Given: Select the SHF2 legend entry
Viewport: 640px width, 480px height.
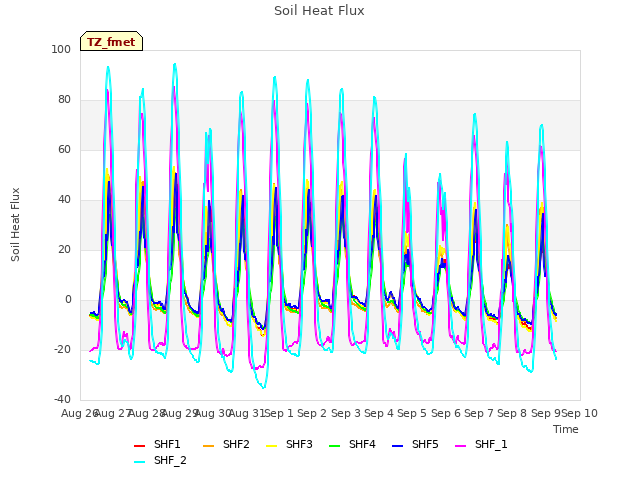Looking at the screenshot, I should 226,444.
